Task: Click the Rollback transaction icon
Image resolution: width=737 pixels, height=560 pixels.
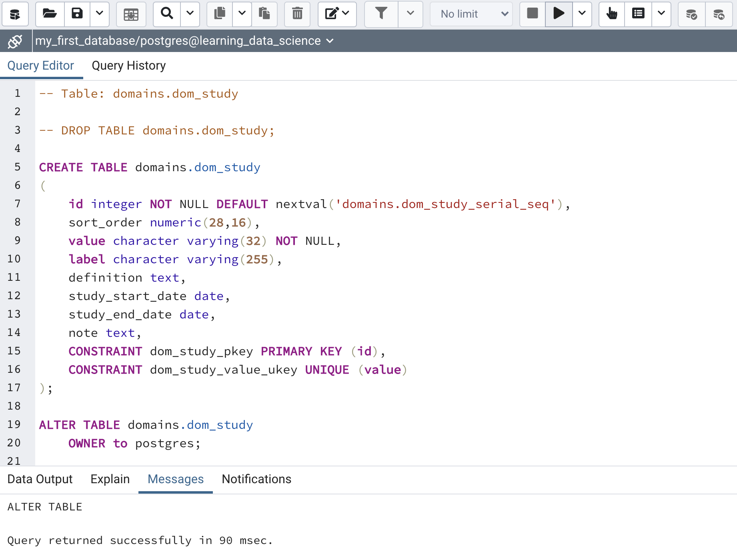Action: click(x=719, y=14)
